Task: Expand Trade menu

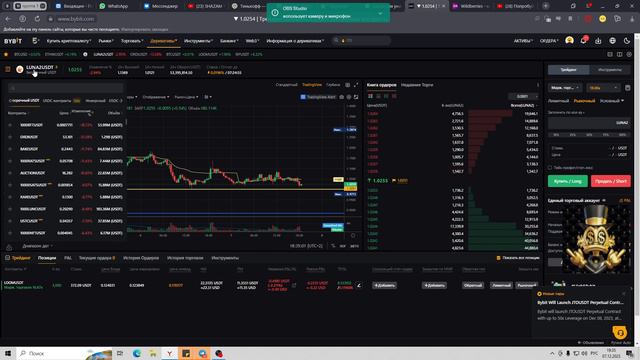Action: point(132,41)
